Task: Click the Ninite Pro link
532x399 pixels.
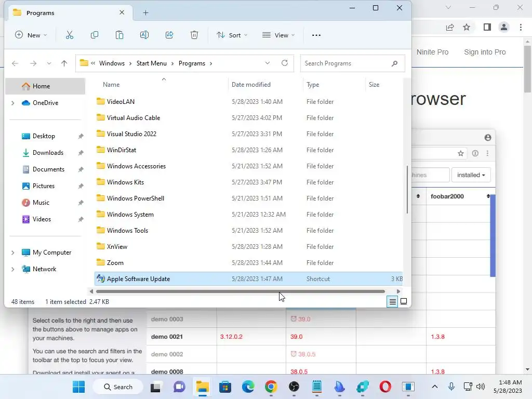Action: pyautogui.click(x=432, y=52)
